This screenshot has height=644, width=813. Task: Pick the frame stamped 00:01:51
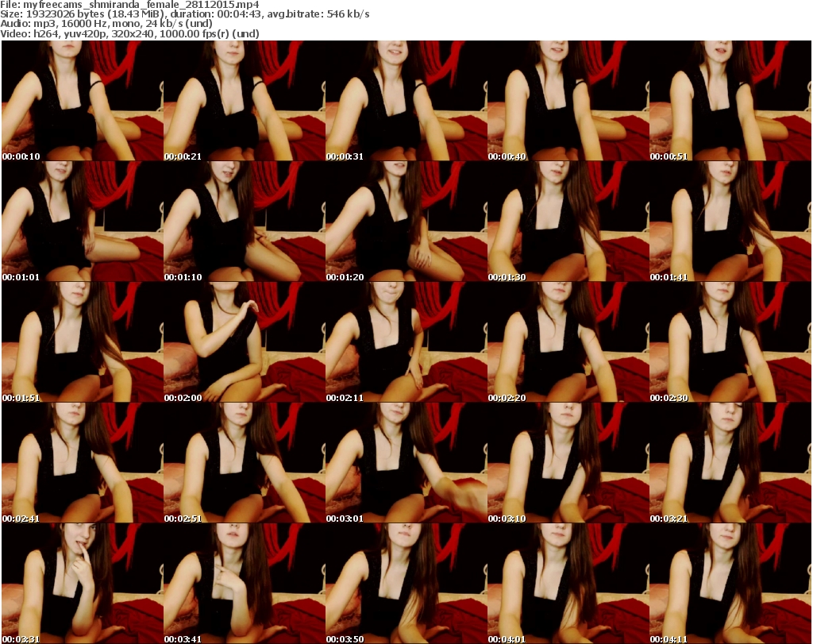(x=83, y=342)
